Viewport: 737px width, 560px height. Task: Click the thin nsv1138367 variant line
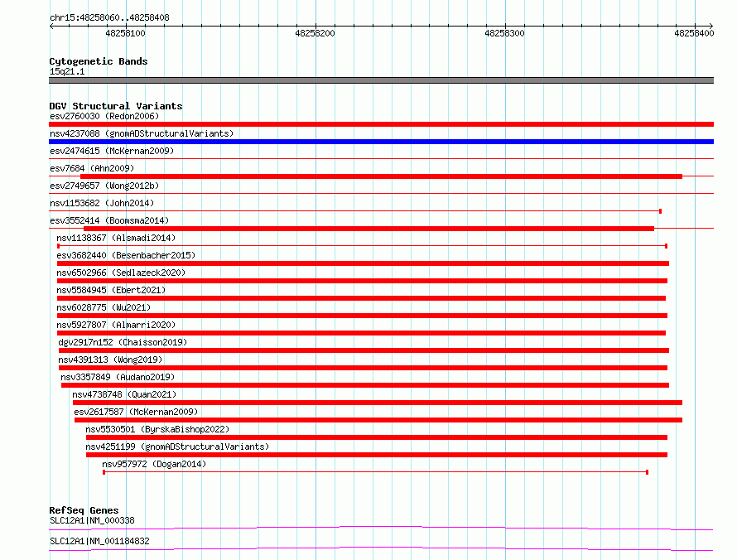[363, 246]
